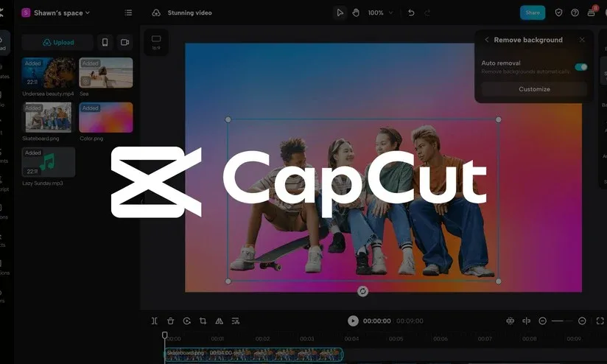Open the 16:9 aspect ratio selector
This screenshot has width=607, height=364.
tap(156, 42)
